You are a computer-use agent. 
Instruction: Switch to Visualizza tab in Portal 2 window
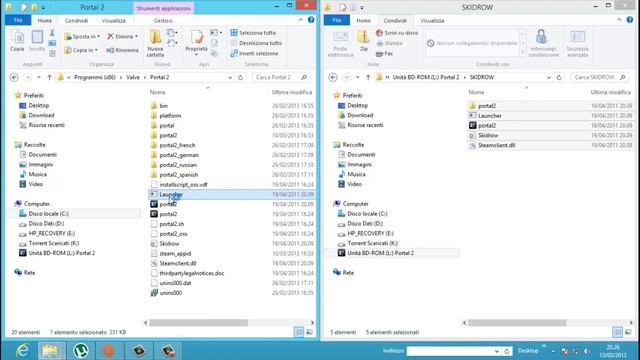tap(113, 20)
